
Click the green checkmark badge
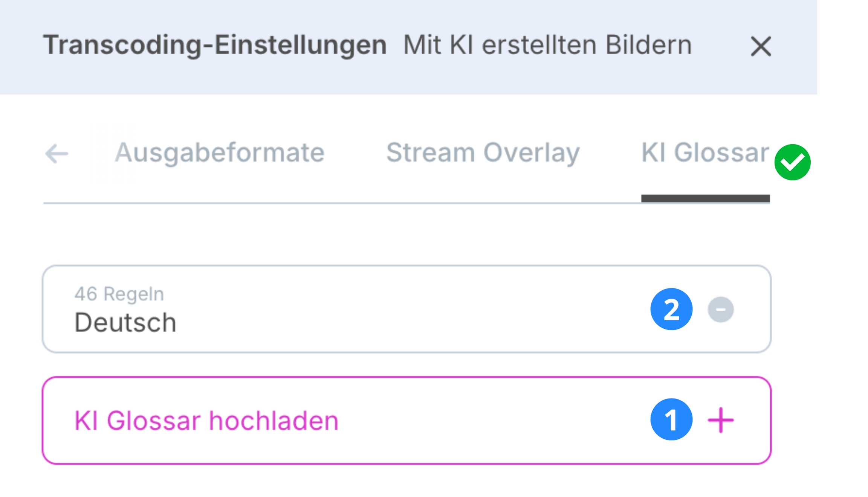[x=792, y=162]
